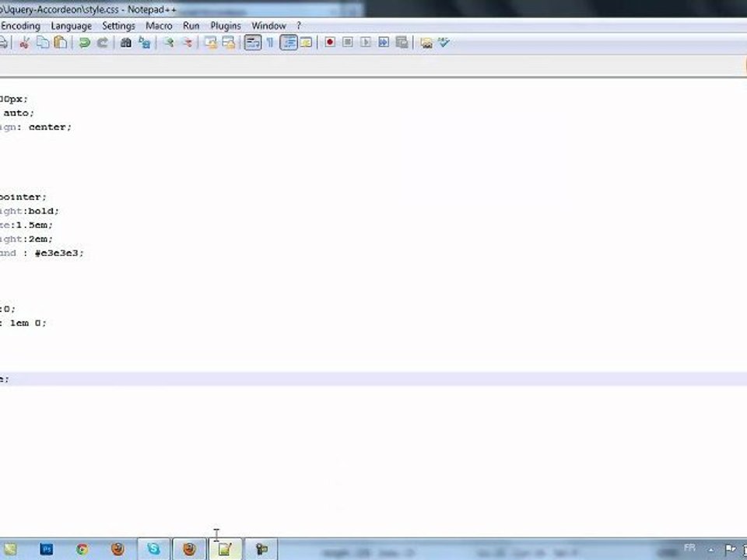Click the Zoom Out toolbar icon
This screenshot has width=747, height=560.
pos(186,42)
